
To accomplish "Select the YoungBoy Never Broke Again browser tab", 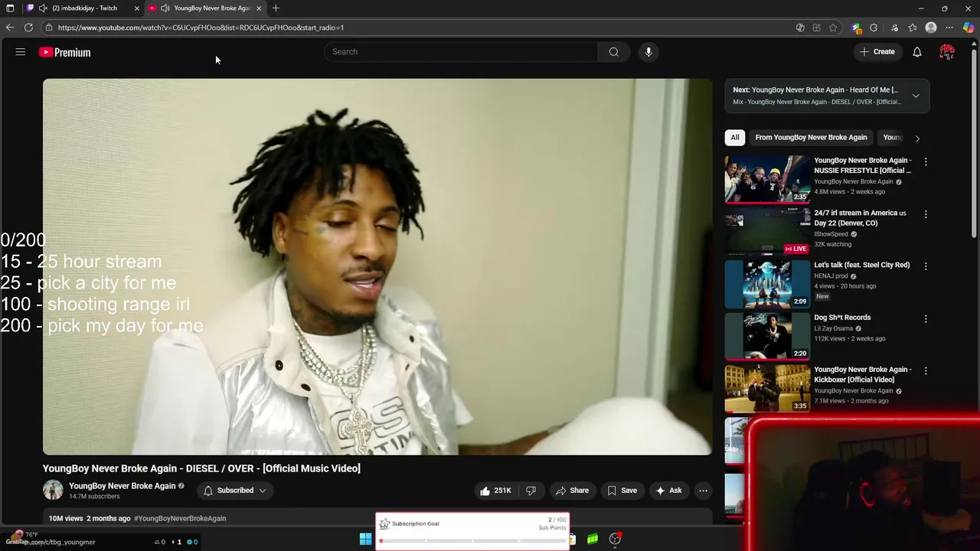I will click(205, 8).
